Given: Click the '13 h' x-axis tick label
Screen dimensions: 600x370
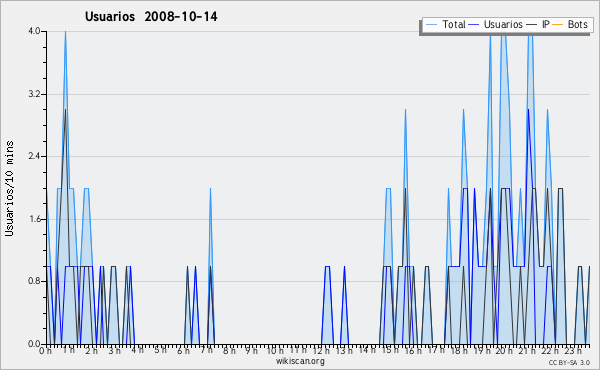Looking at the screenshot, I should 344,351.
